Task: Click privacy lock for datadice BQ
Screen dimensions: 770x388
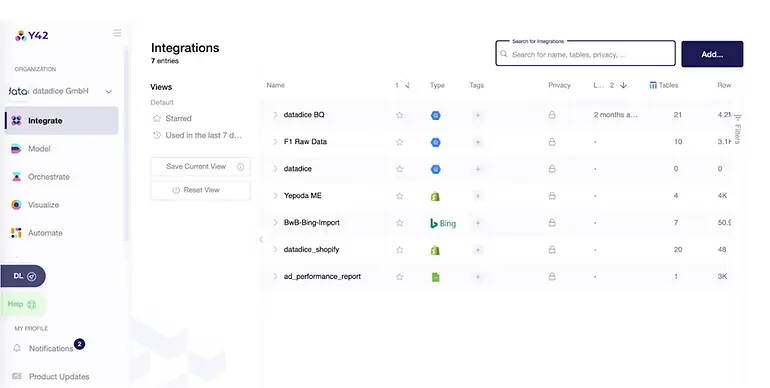Action: [552, 115]
